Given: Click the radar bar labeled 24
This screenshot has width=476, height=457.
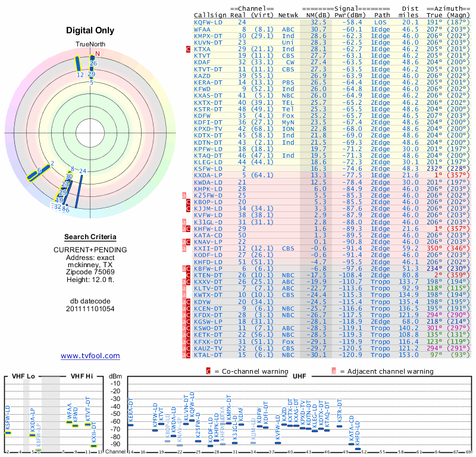Looking at the screenshot, I should [x=79, y=191].
